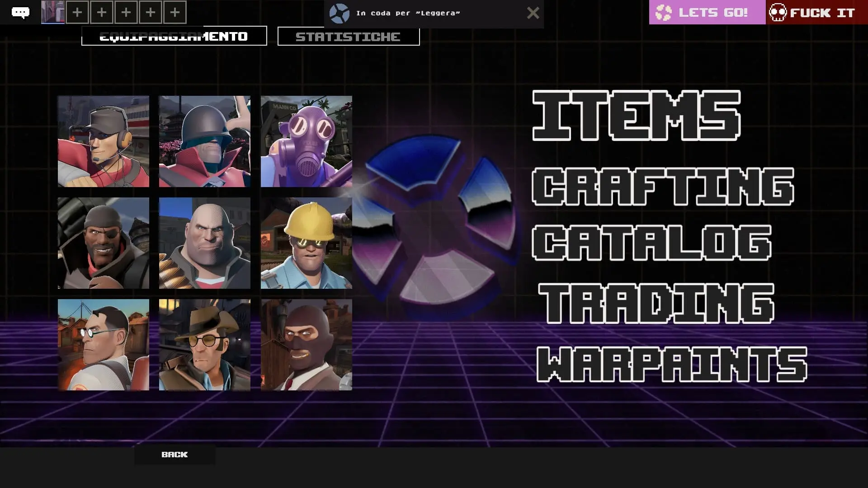Select the Medic class portrait

click(x=103, y=344)
